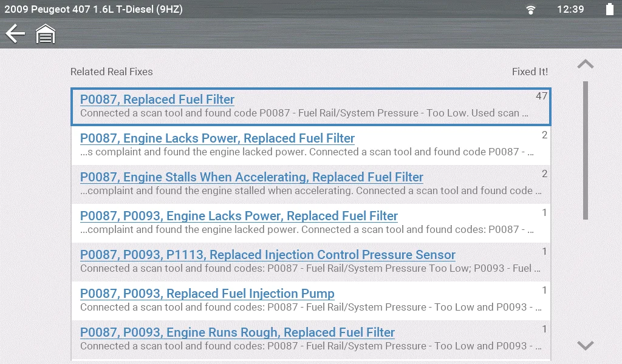Open "P0087, P0093, Replaced Fuel Injection Pump"
The width and height of the screenshot is (622, 364).
(x=207, y=294)
